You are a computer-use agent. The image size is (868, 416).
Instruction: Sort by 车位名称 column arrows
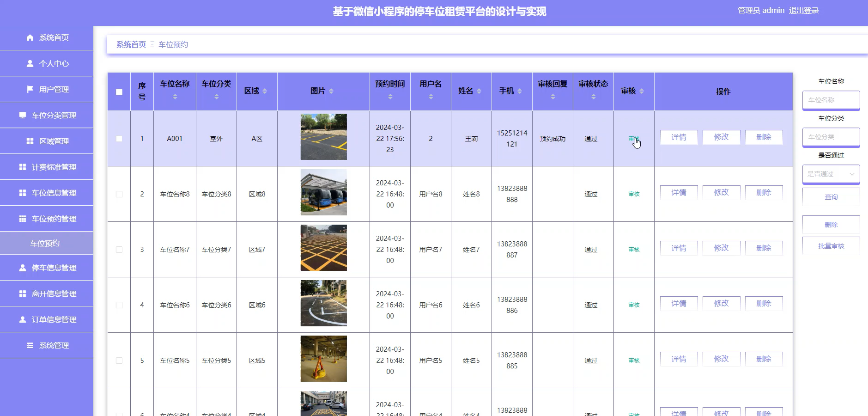[175, 97]
